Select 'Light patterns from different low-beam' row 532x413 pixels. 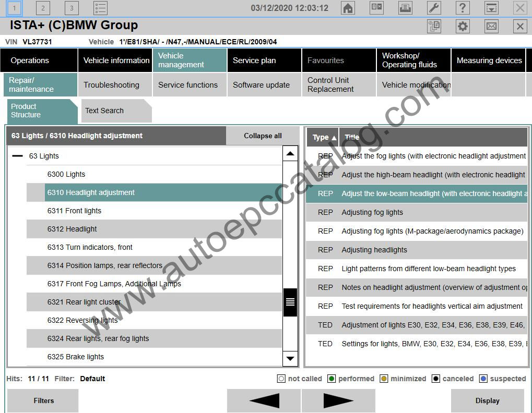coord(417,269)
